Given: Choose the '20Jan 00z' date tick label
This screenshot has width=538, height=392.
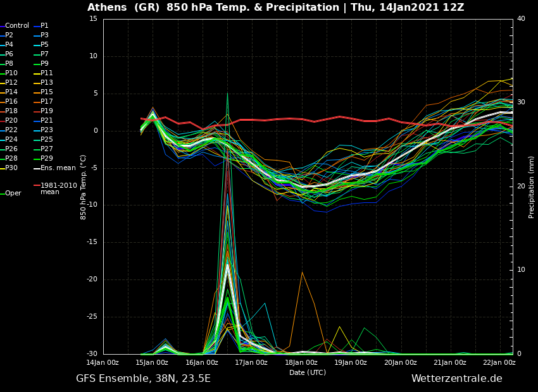Looking at the screenshot, I should [x=401, y=362].
